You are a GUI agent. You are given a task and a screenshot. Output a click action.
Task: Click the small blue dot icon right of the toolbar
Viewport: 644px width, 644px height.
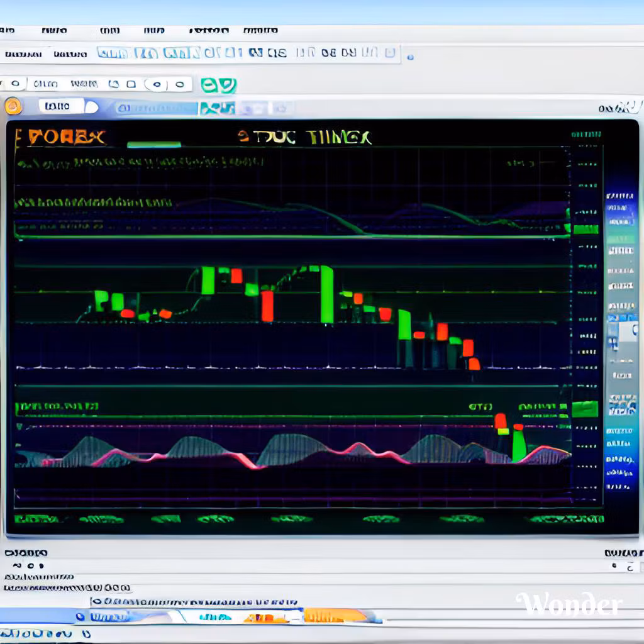410,57
